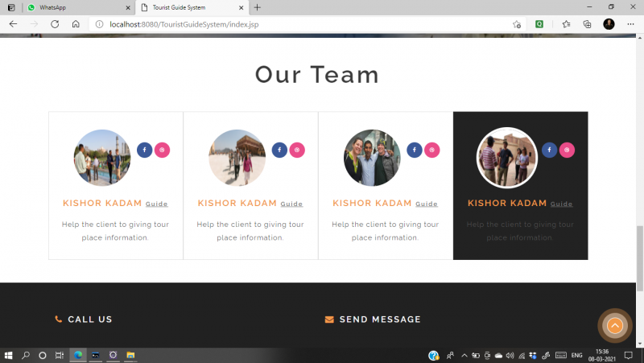Go back with the browser back arrow
644x363 pixels.
pyautogui.click(x=13, y=24)
